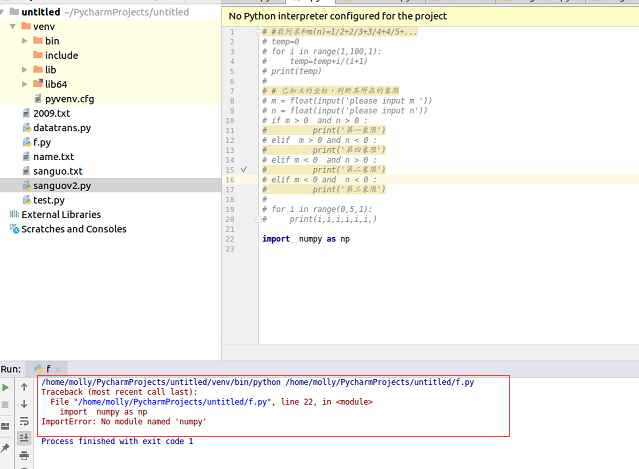Screen dimensions: 639x469
Task: Expand the lib64 folder
Action: point(24,84)
